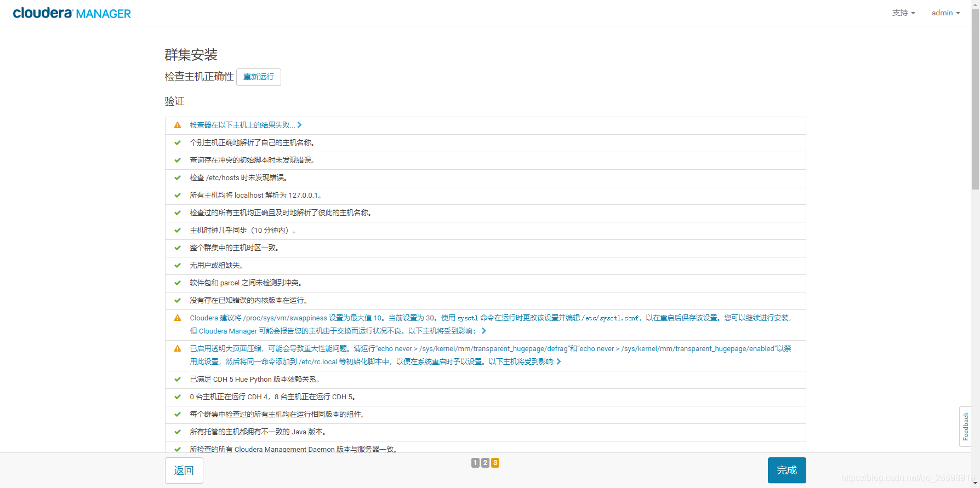980x488 pixels.
Task: Click check icon beside 软件包和 parcel 之间未检测到冲突
Action: (x=178, y=283)
